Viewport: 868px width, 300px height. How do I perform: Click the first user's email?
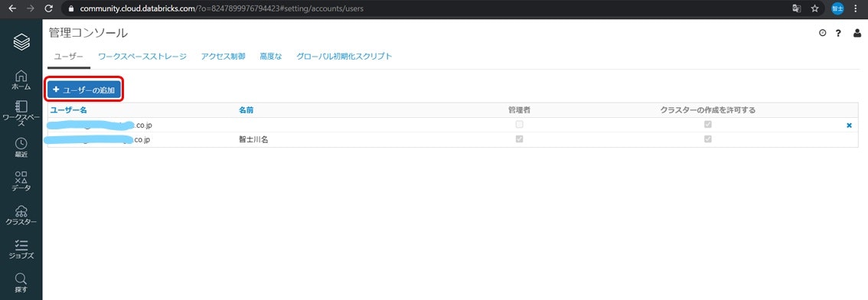[99, 125]
